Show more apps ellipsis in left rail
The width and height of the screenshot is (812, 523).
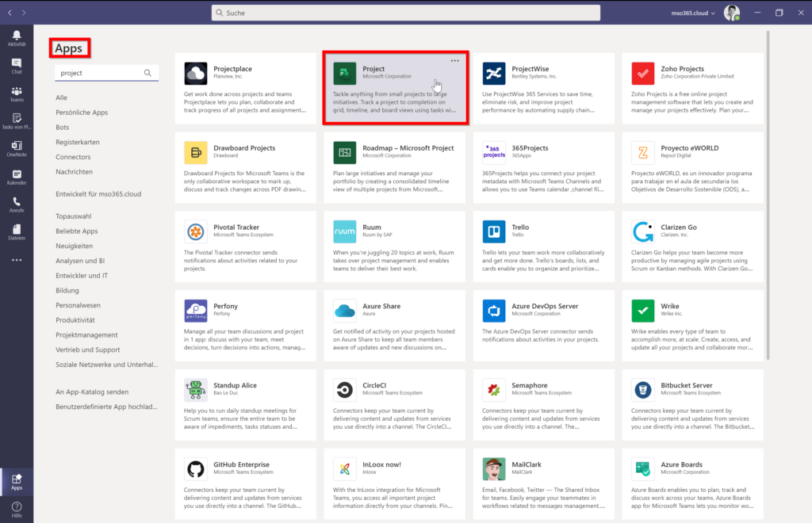pyautogui.click(x=17, y=260)
